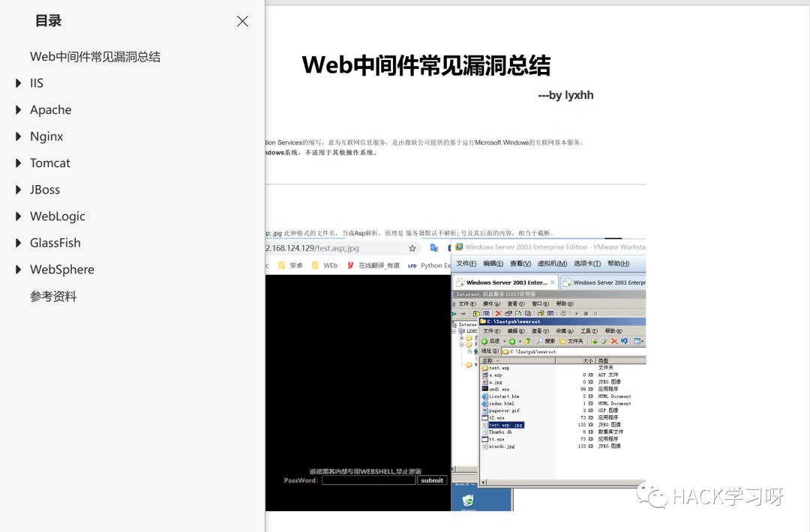Viewport: 810px width, 532px height.
Task: Expand the Tomcat outline section
Action: 19,163
